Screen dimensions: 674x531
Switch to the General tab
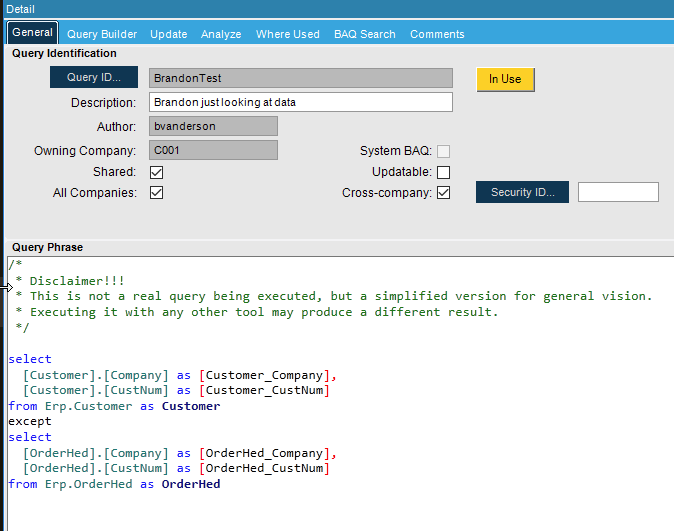tap(32, 33)
